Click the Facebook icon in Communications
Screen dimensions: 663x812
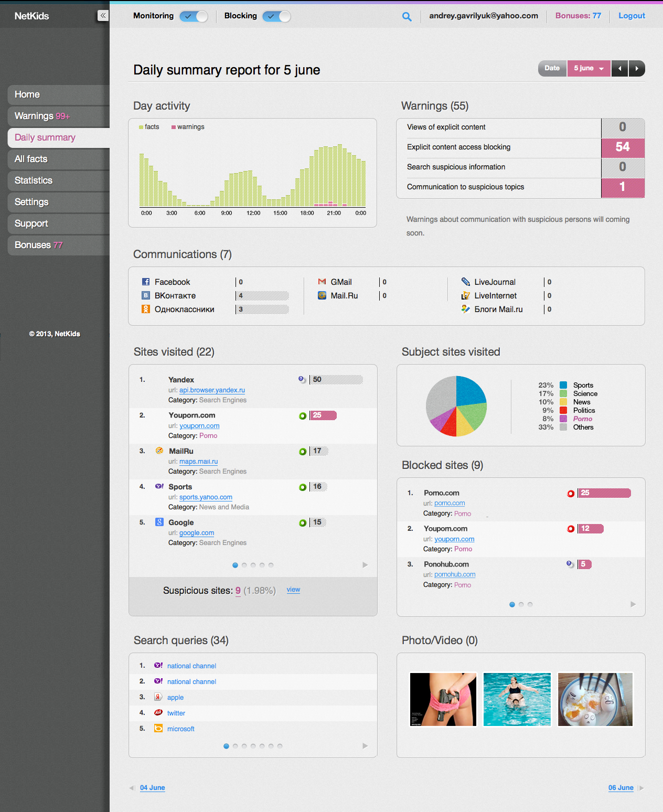(x=146, y=282)
